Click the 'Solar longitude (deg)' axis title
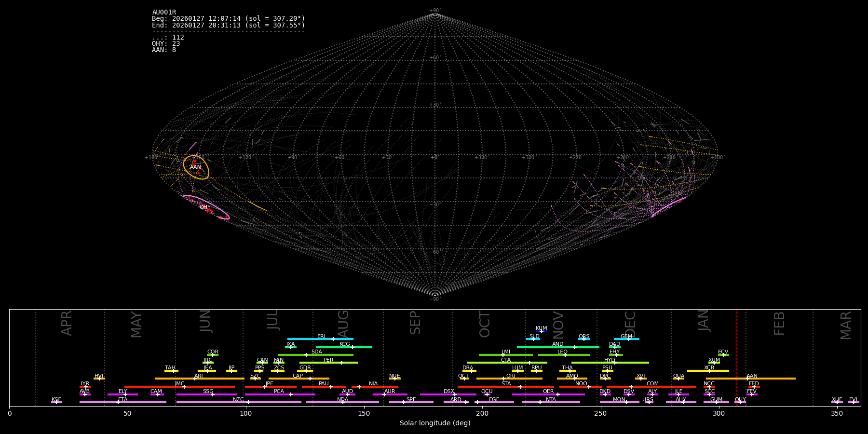The height and width of the screenshot is (434, 868). click(435, 423)
